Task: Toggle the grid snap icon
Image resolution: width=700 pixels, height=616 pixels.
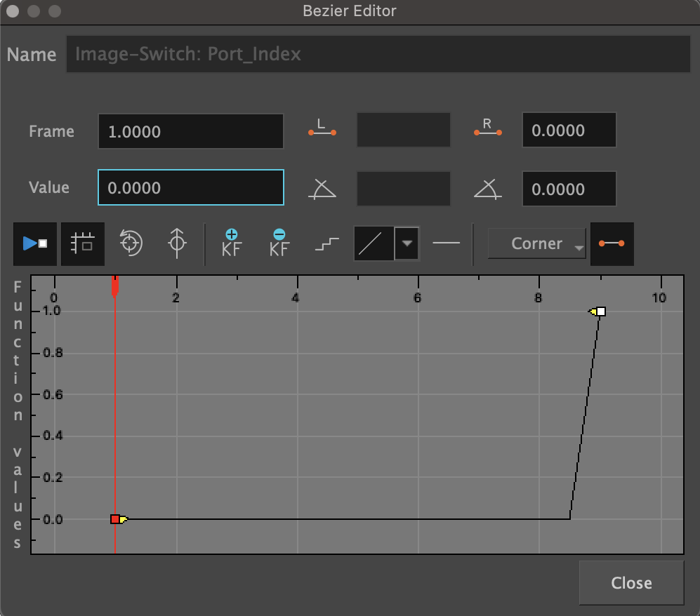Action: pos(83,244)
